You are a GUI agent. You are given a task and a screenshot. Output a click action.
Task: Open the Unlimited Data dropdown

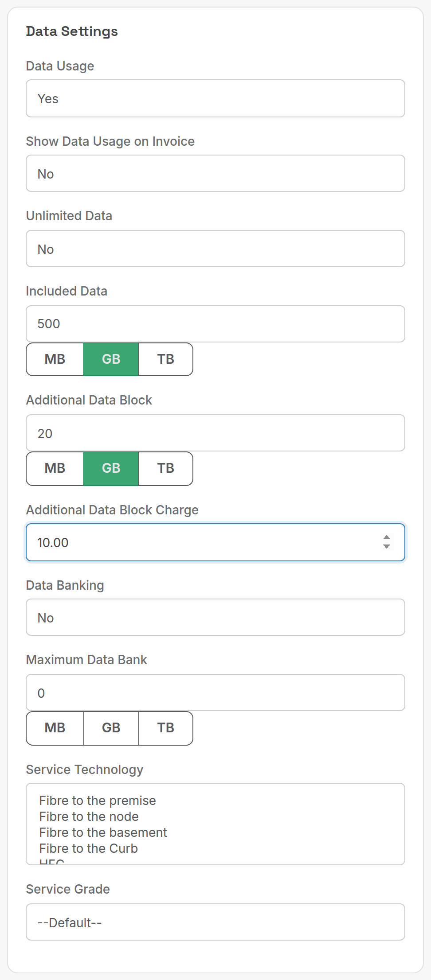point(215,249)
